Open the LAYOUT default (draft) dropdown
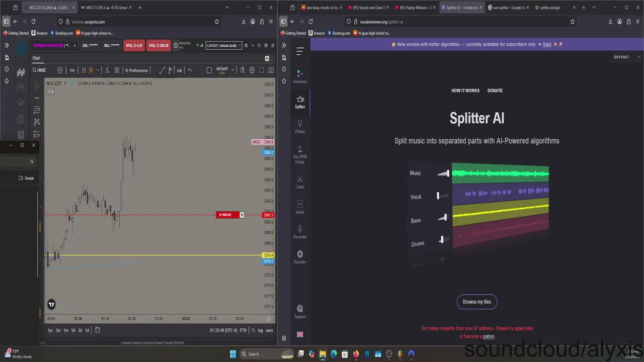The image size is (644, 362). tap(224, 45)
